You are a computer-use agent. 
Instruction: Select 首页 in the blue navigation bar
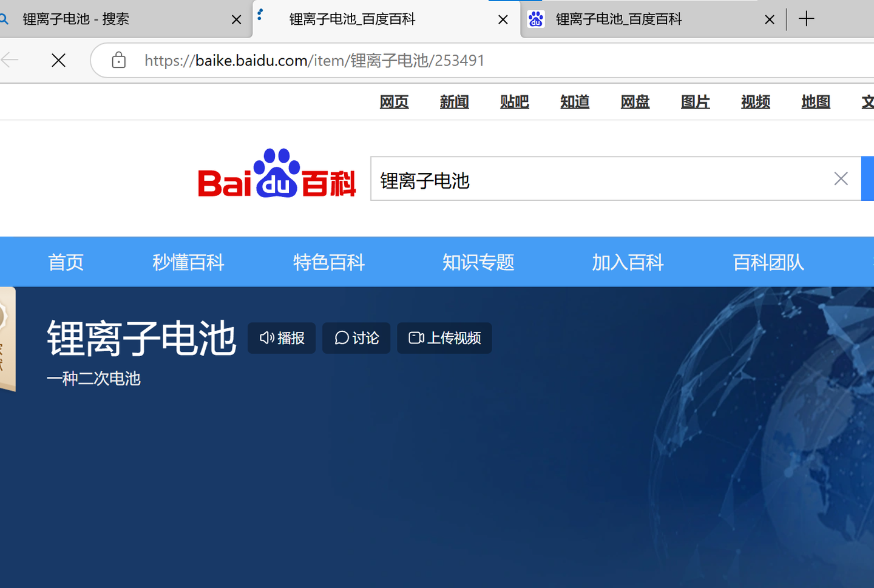coord(66,262)
